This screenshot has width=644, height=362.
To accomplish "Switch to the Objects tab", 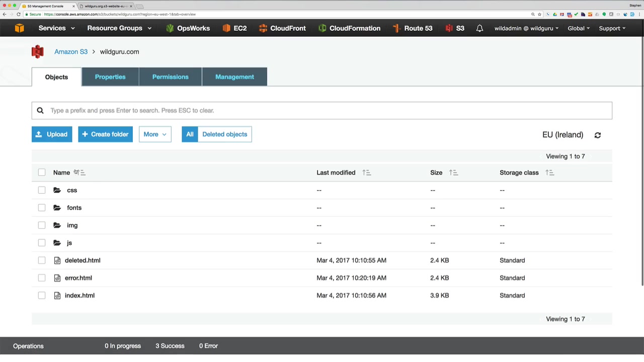I will (56, 77).
